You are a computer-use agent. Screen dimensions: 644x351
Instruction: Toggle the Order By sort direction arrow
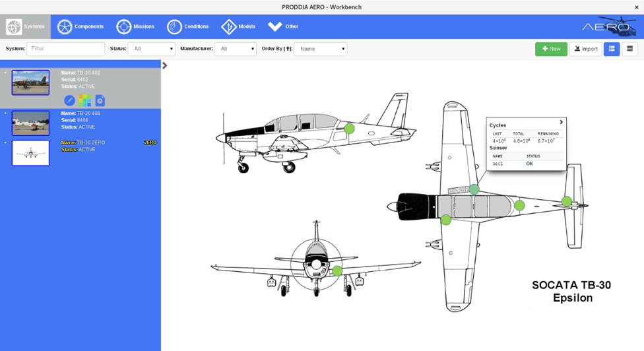(x=288, y=48)
